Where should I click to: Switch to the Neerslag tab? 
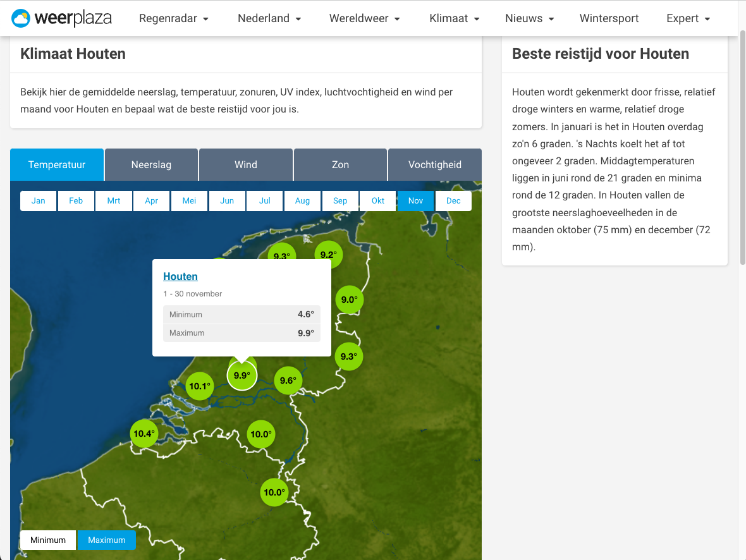point(151,165)
